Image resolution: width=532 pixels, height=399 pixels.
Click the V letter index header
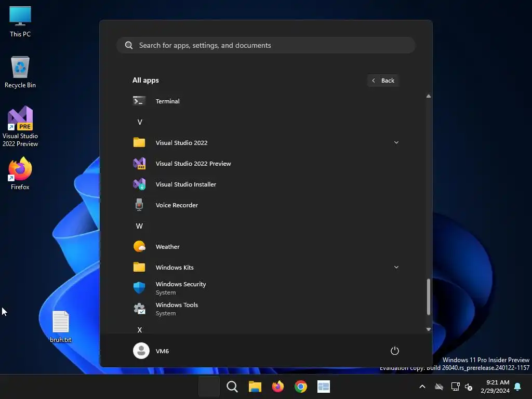139,122
